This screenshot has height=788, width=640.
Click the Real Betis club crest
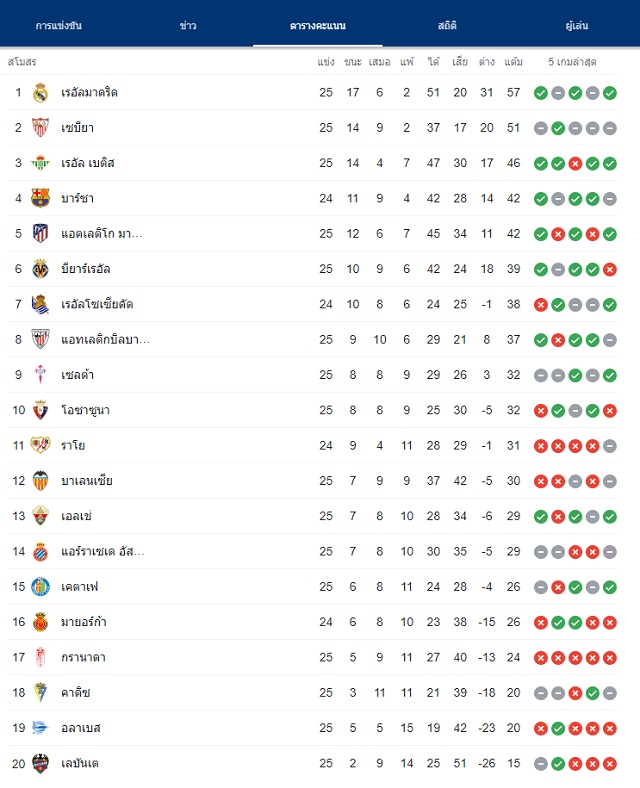click(x=40, y=163)
